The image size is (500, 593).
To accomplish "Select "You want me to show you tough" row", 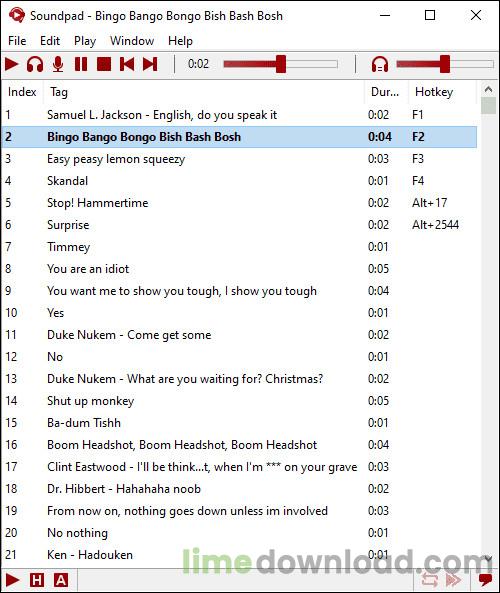I will point(239,291).
